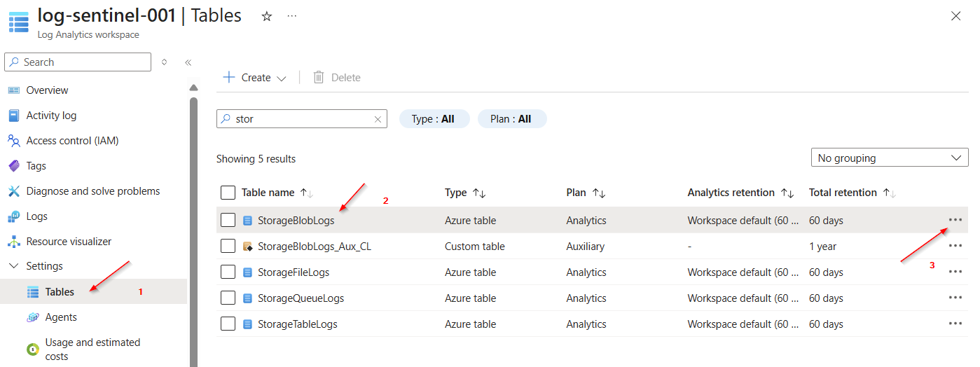The image size is (980, 367).
Task: Open ellipsis menu for StorageBlobLogs row
Action: [x=955, y=220]
